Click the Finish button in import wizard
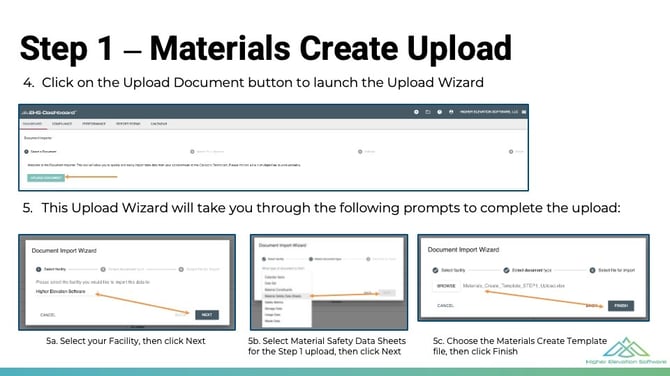Viewport: 670px width, 376px height. pyautogui.click(x=621, y=306)
